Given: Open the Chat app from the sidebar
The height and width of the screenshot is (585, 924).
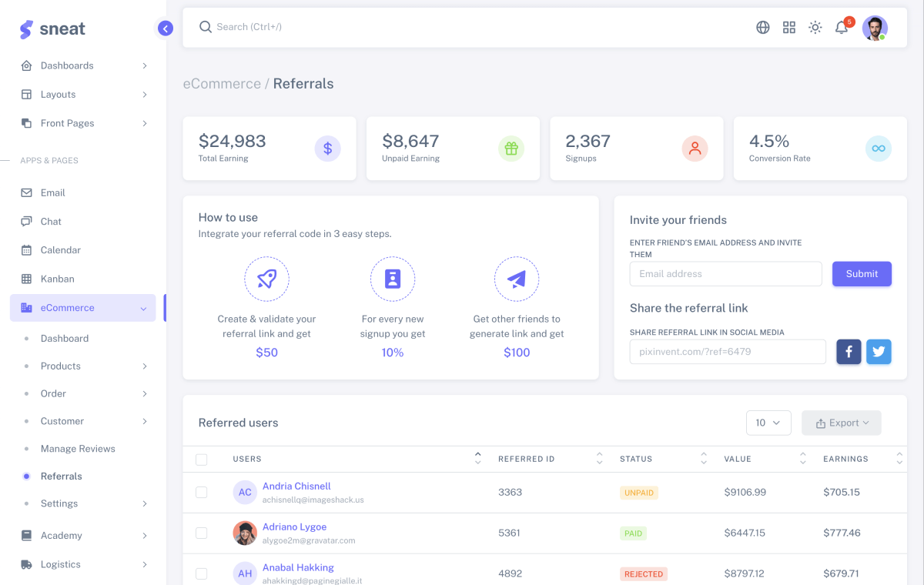Looking at the screenshot, I should (x=51, y=221).
